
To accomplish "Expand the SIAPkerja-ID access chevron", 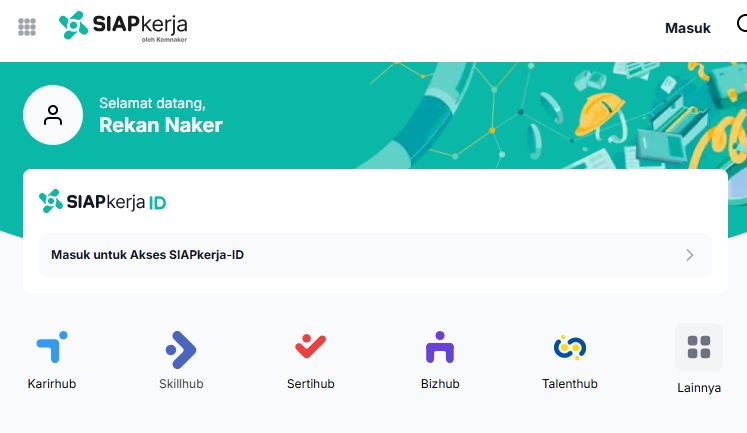I will click(x=690, y=255).
